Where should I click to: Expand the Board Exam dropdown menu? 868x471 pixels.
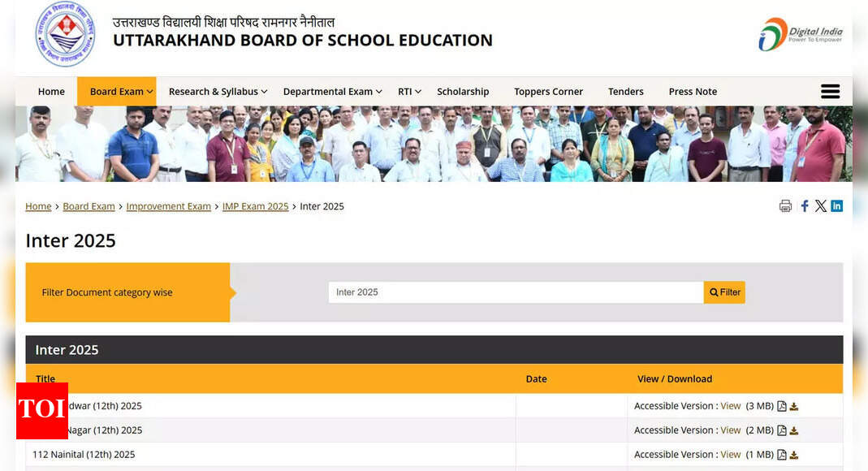121,92
